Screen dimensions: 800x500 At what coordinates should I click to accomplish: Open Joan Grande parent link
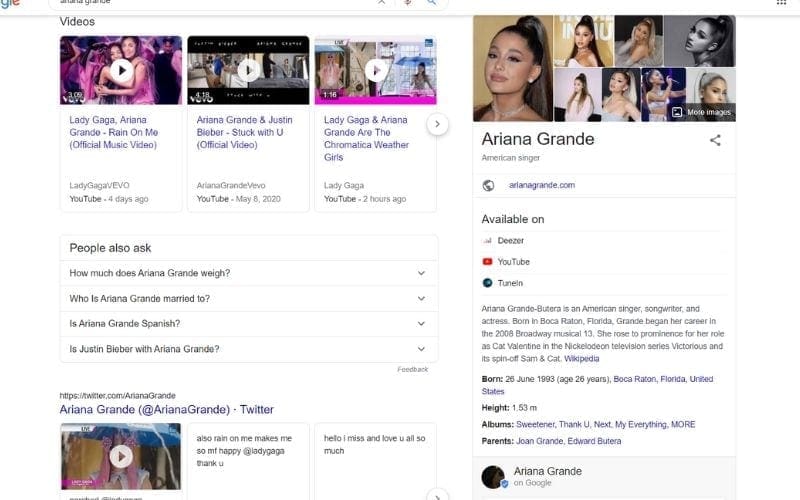(539, 441)
